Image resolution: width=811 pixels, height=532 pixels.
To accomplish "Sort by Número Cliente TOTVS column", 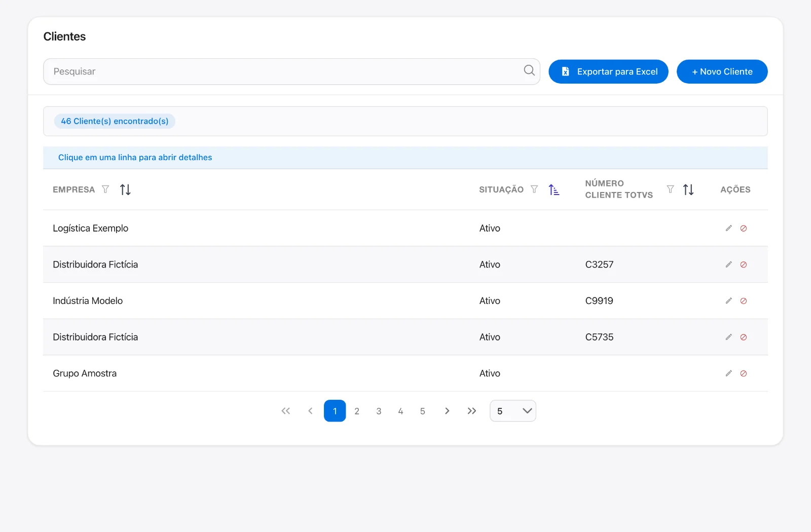I will coord(688,189).
